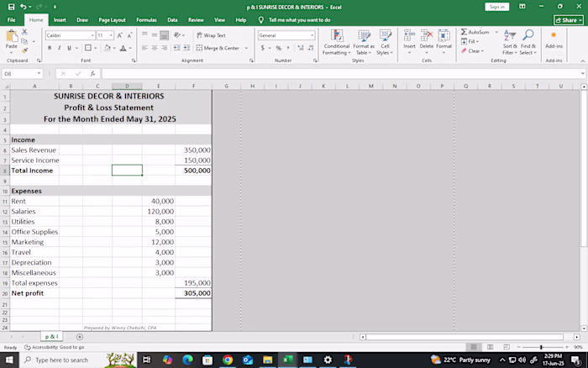Open the Fill dropdown
This screenshot has height=368, width=588.
point(470,41)
